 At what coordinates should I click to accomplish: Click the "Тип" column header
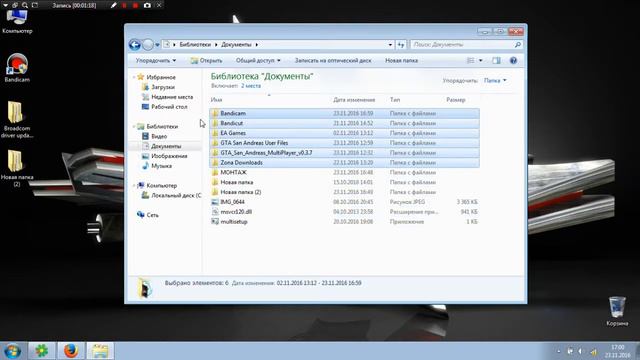point(395,100)
